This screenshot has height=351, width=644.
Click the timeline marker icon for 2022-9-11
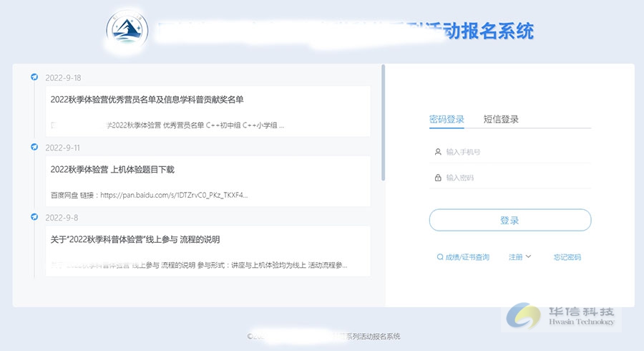coord(34,148)
